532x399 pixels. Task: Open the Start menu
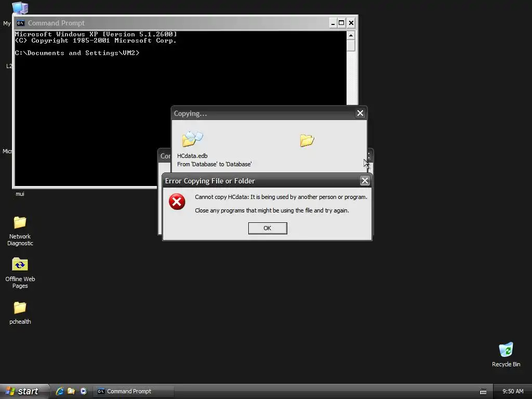[x=24, y=391]
